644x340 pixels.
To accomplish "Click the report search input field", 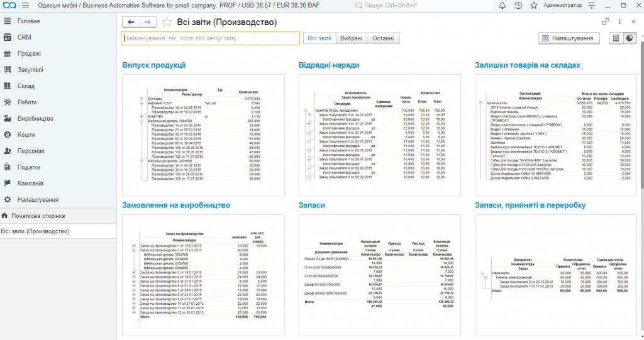I will click(x=210, y=38).
